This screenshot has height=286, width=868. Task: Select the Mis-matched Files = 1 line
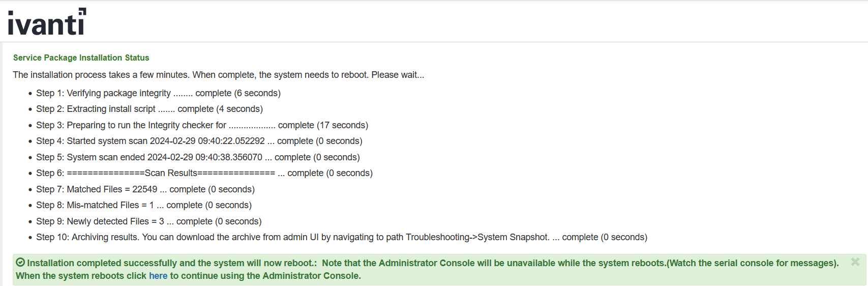pos(143,205)
